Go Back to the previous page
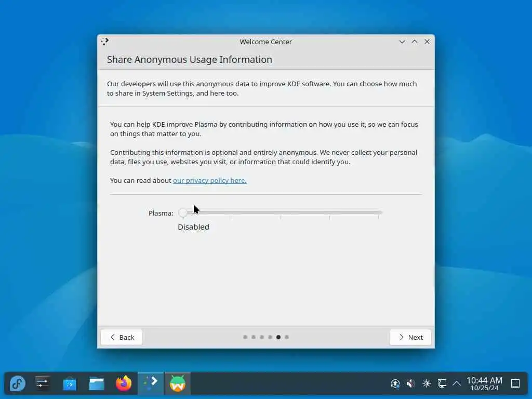Image resolution: width=532 pixels, height=399 pixels. click(x=122, y=337)
